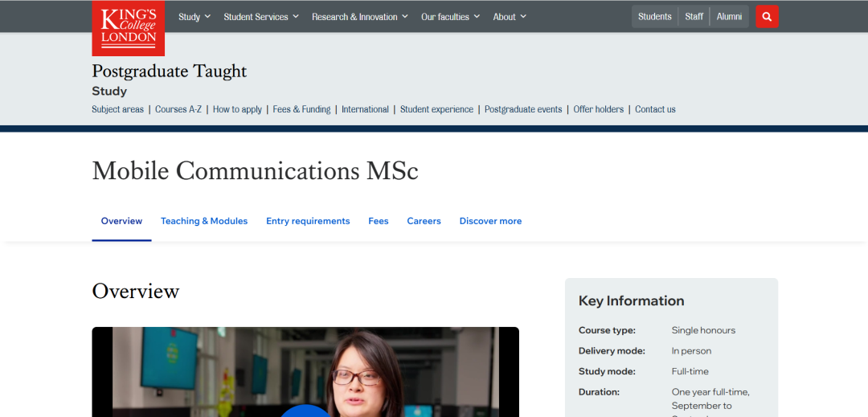The height and width of the screenshot is (417, 868).
Task: Select the 'Single honours' course type value
Action: (x=703, y=330)
